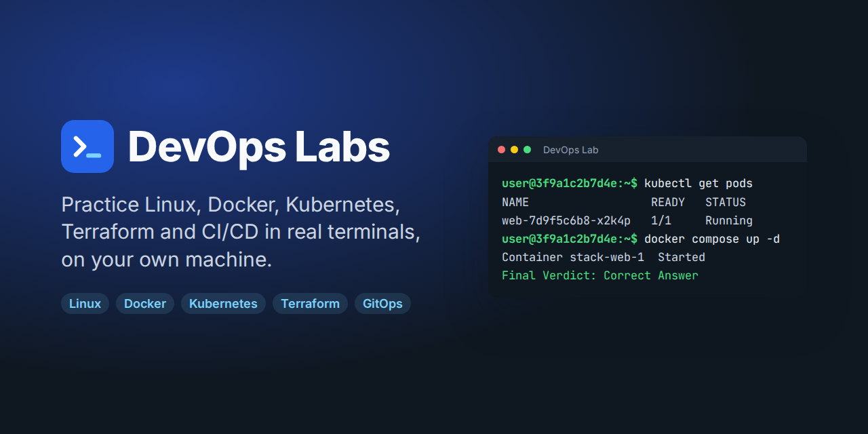
Task: Click the READY column header in terminal
Action: [x=668, y=202]
